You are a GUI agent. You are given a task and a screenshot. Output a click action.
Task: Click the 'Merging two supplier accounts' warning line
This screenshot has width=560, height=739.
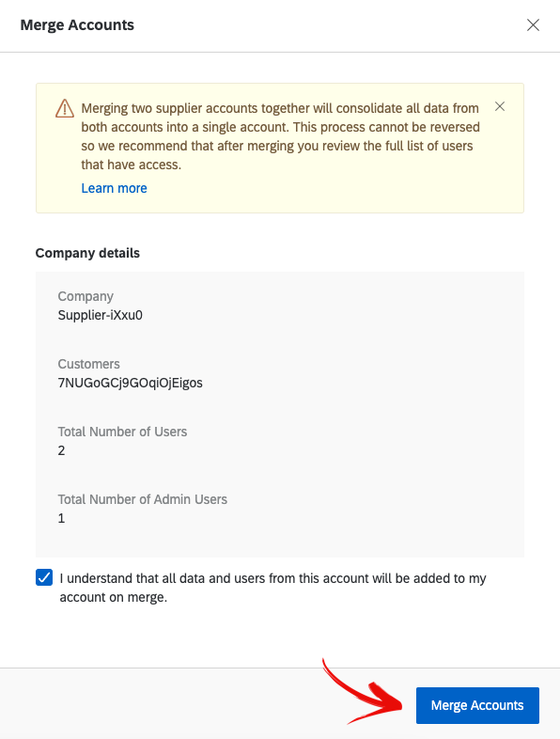(280, 108)
